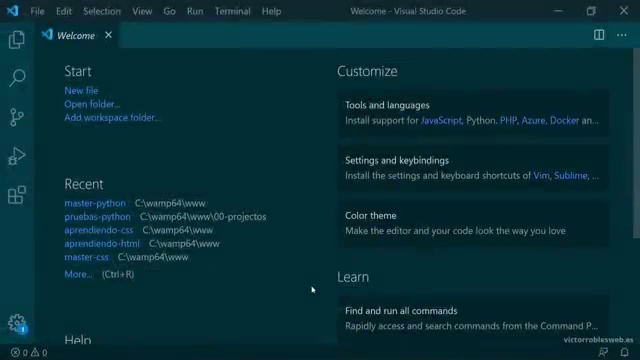Install Sublime keybindings link
640x360 pixels.
[571, 176]
